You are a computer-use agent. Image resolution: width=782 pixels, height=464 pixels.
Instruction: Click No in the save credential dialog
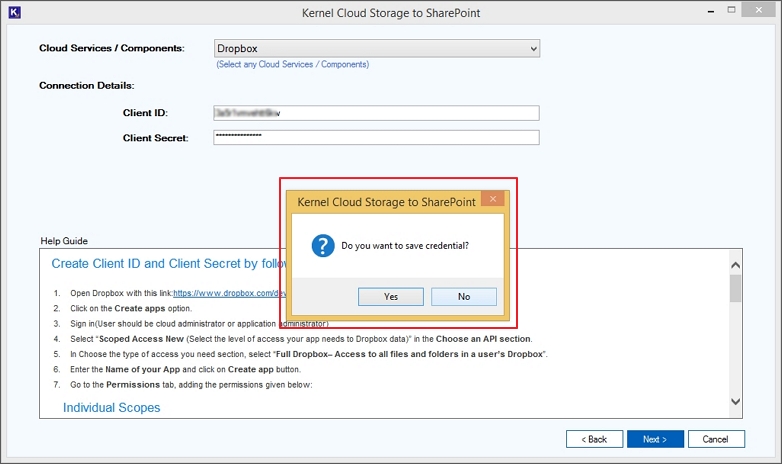[464, 296]
